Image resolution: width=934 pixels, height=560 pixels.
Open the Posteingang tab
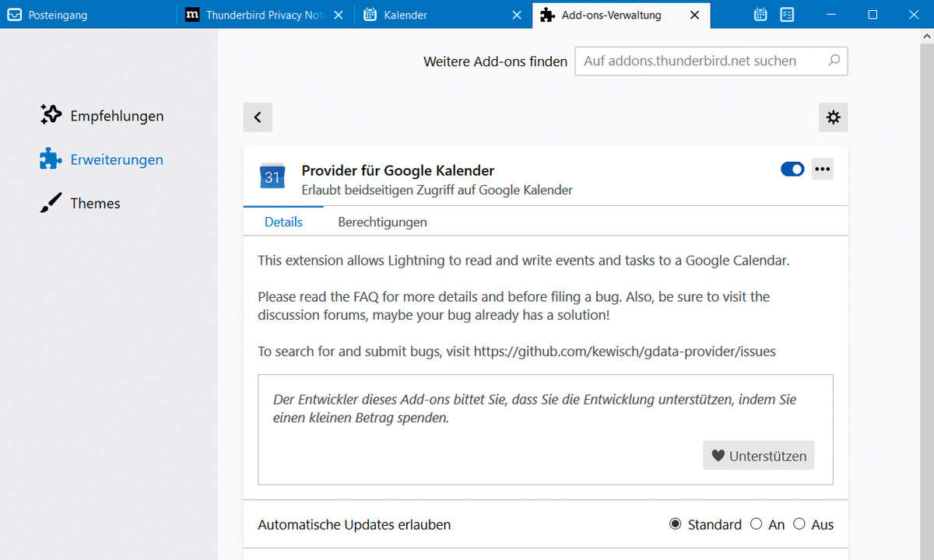click(88, 15)
